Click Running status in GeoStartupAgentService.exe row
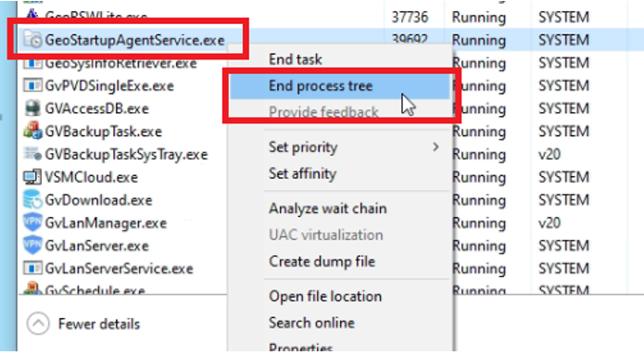The height and width of the screenshot is (355, 644). point(478,40)
